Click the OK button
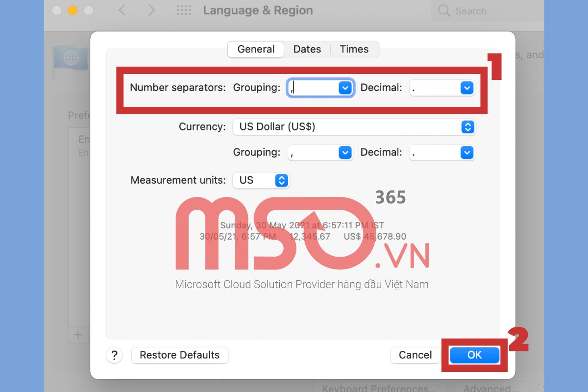588x392 pixels. point(474,355)
